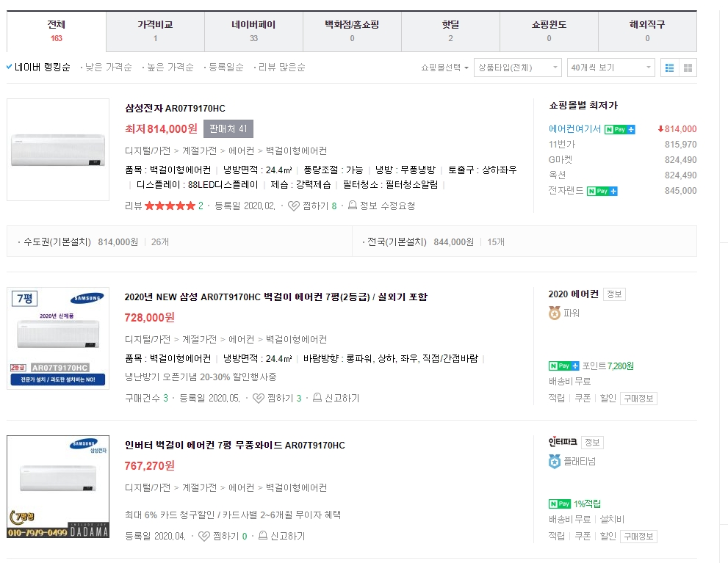Click first product air conditioner thumbnail
The height and width of the screenshot is (563, 728).
click(x=58, y=150)
